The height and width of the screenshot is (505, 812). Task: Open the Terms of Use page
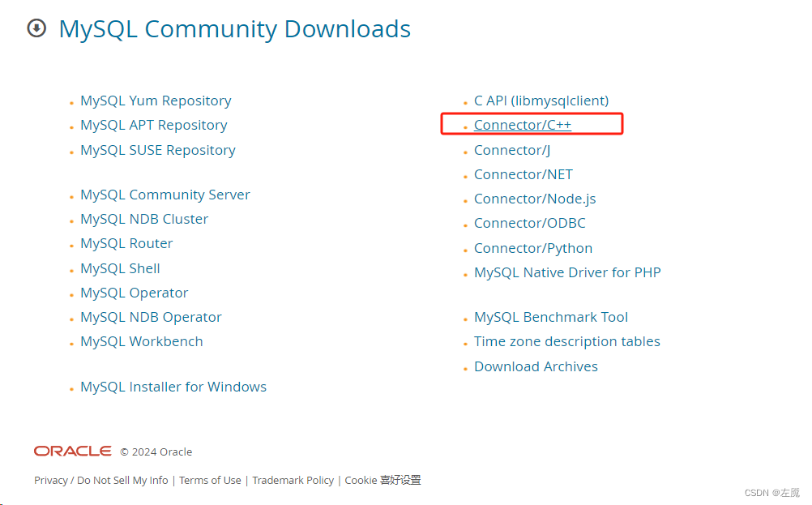coord(210,480)
